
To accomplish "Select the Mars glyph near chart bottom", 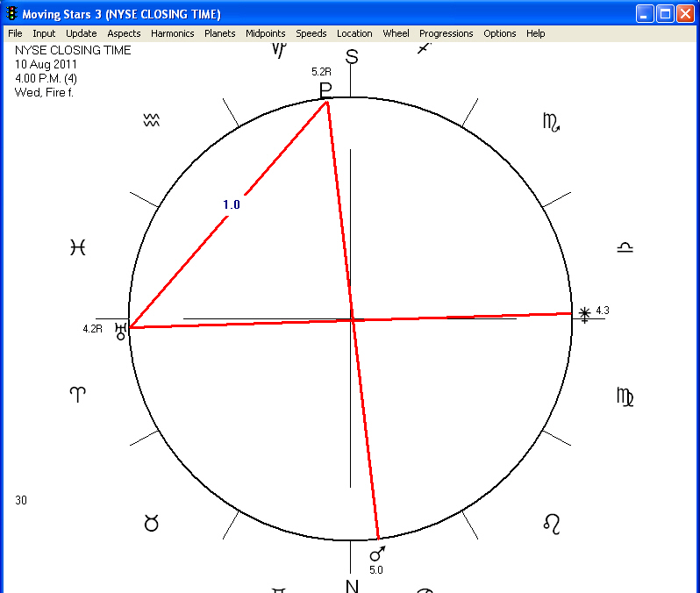I will pyautogui.click(x=377, y=554).
